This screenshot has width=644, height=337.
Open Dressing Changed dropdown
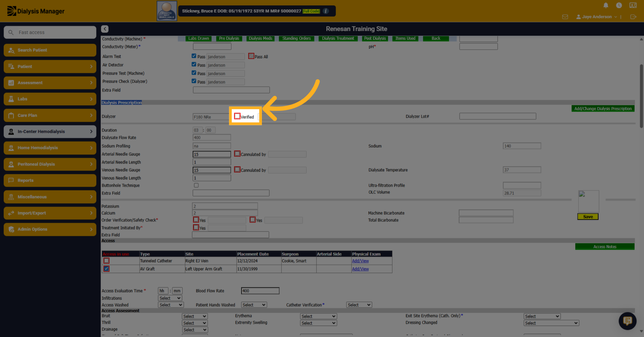point(551,323)
